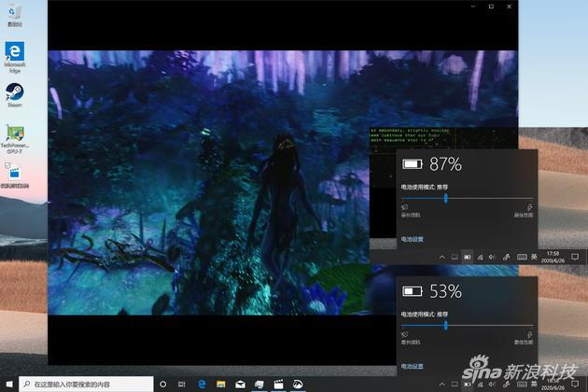588x392 pixels.
Task: Click battery icon on the bottom taskbar
Action: coord(467,385)
